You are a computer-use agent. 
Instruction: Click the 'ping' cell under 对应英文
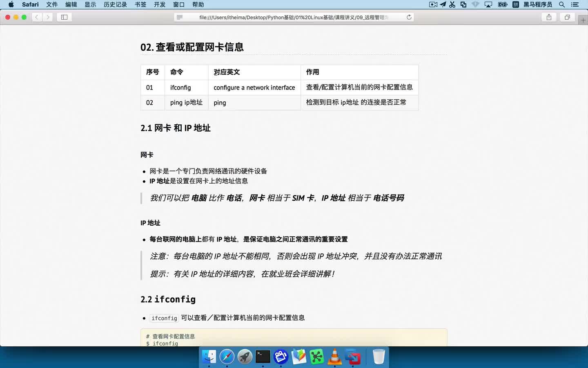[x=254, y=103]
